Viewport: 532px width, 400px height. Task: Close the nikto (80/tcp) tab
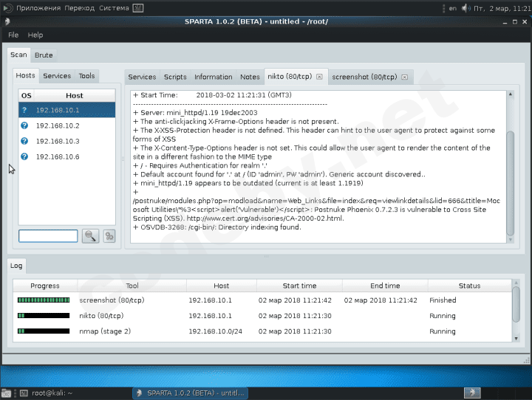click(319, 77)
